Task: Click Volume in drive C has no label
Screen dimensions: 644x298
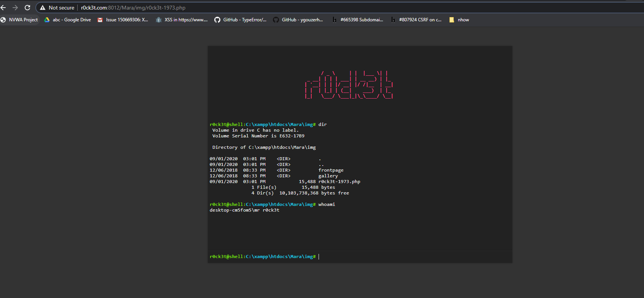Action: coord(255,130)
